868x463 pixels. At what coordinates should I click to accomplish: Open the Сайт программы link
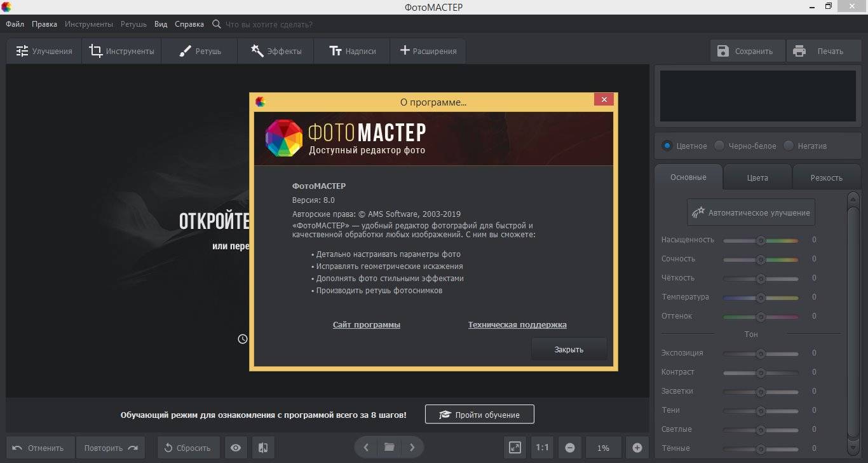[x=367, y=324]
